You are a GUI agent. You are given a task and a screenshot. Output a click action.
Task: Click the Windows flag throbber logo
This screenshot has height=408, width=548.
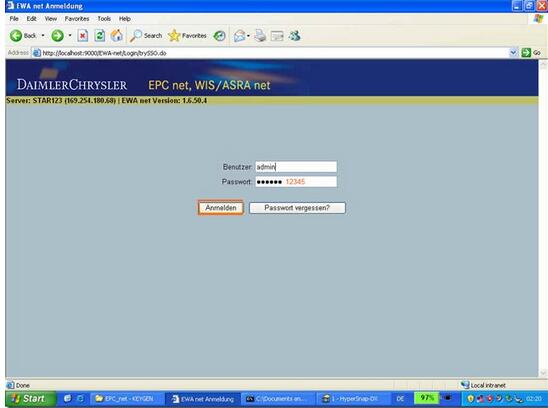tap(539, 19)
